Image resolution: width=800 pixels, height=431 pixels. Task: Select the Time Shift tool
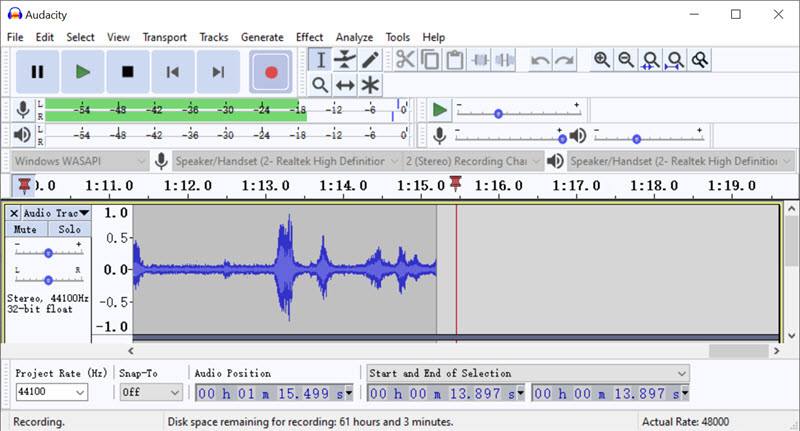click(x=345, y=85)
